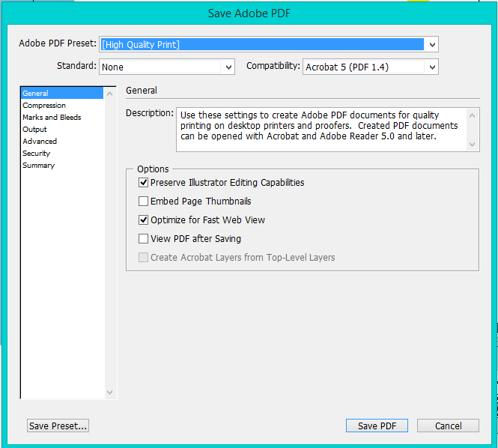498x448 pixels.
Task: Uncheck Preserve Illustrator Editing Capabilities
Action: click(x=143, y=182)
